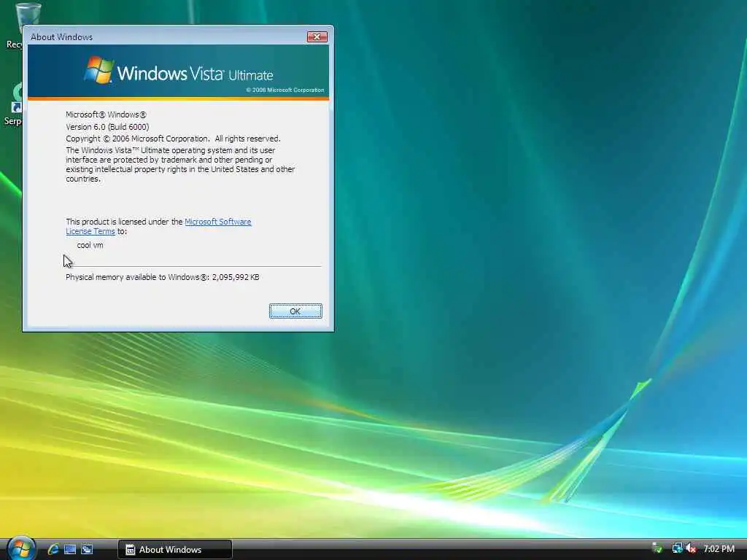Viewport: 747px width, 560px height.
Task: Launch Internet Explorer from Quick Launch
Action: tap(53, 549)
